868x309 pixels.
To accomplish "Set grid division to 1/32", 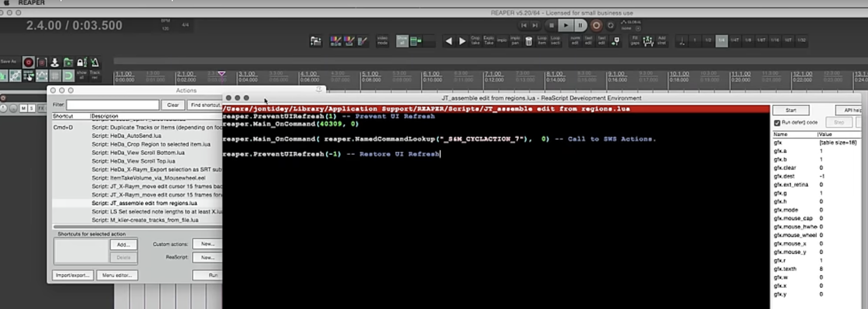I will (802, 41).
